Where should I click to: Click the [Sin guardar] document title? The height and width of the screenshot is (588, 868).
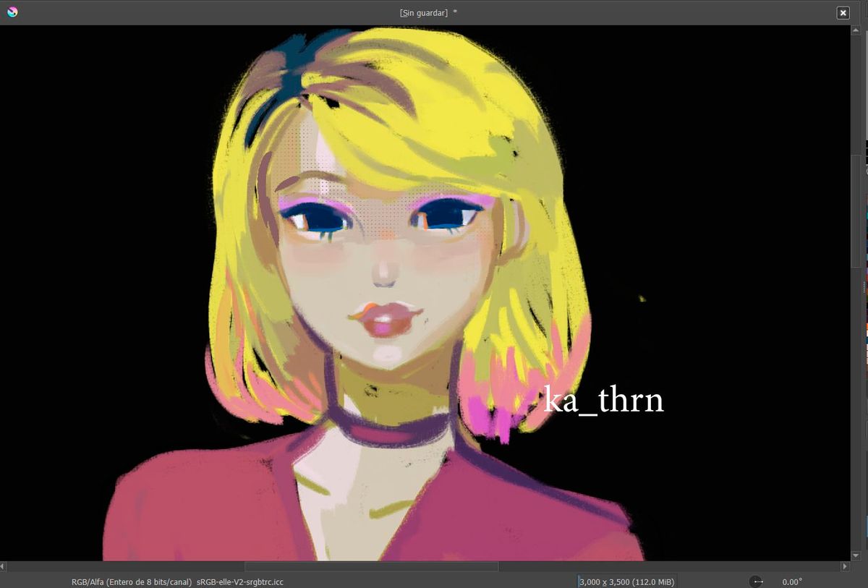pyautogui.click(x=428, y=12)
